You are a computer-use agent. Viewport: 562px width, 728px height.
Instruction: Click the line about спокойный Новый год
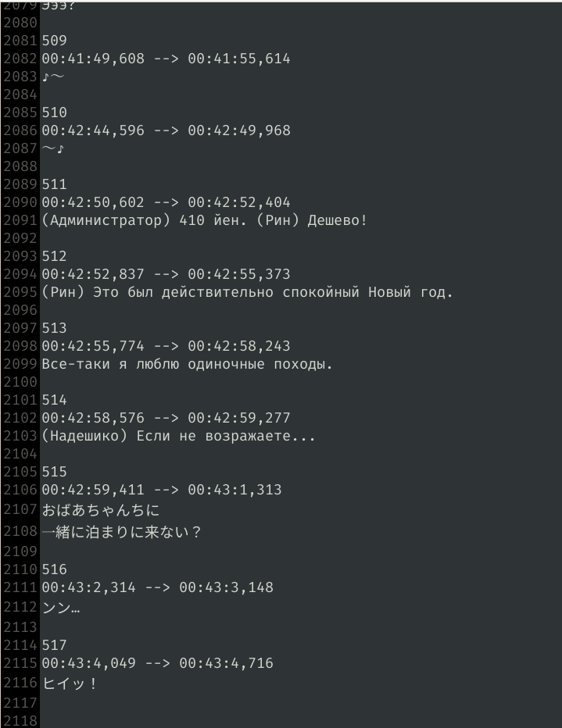click(247, 292)
